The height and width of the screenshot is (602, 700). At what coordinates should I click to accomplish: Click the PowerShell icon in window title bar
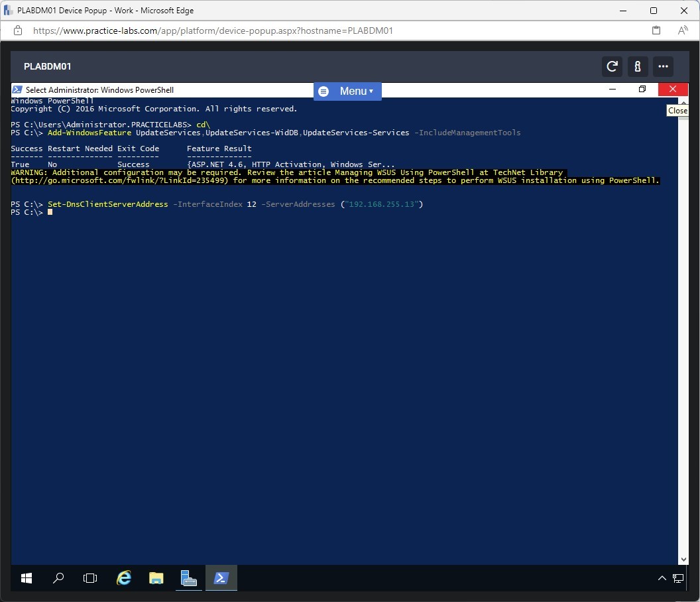[17, 90]
